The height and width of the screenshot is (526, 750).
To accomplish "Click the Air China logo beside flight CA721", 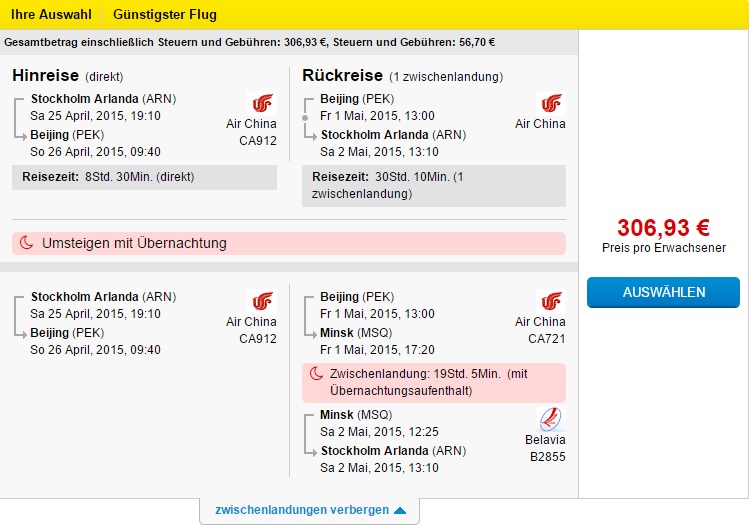I will click(x=551, y=301).
